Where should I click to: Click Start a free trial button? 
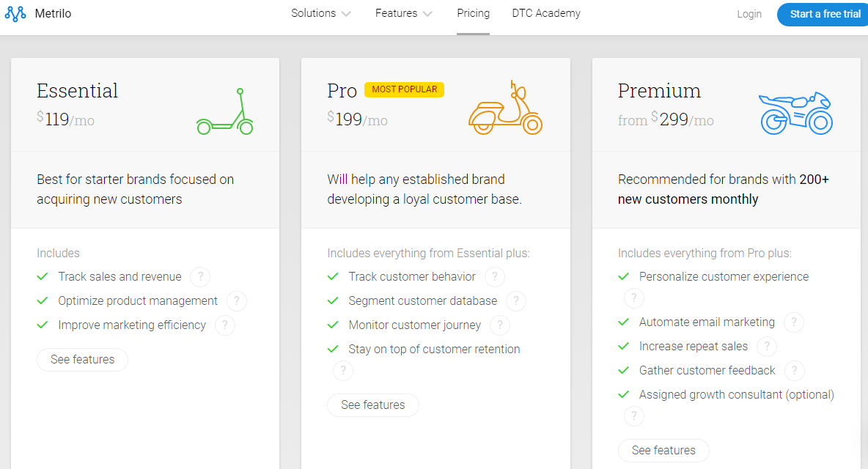click(825, 14)
